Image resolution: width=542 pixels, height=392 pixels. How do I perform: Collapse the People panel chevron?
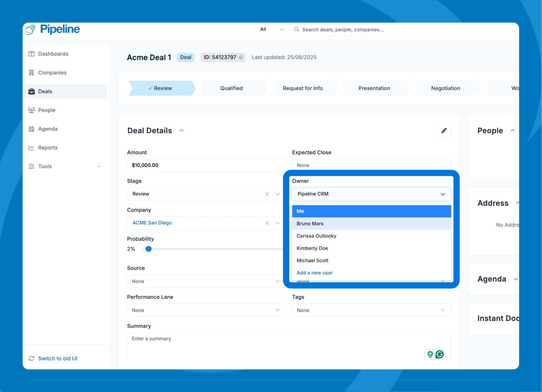[513, 131]
